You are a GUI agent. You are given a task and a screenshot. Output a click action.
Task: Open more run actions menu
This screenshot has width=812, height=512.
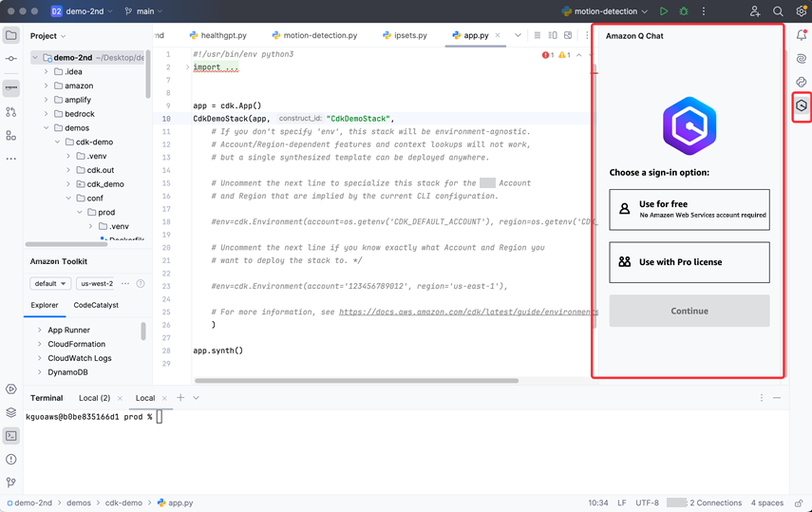pos(703,10)
